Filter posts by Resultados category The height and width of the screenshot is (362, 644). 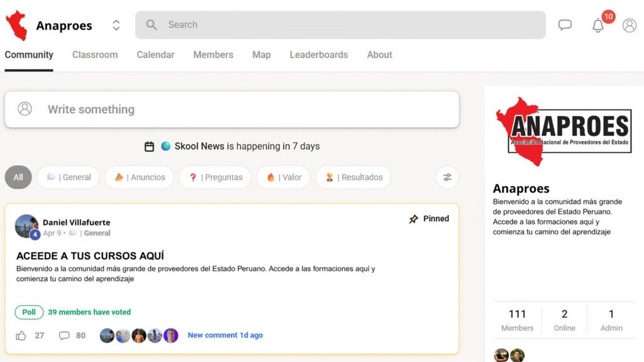pyautogui.click(x=353, y=177)
